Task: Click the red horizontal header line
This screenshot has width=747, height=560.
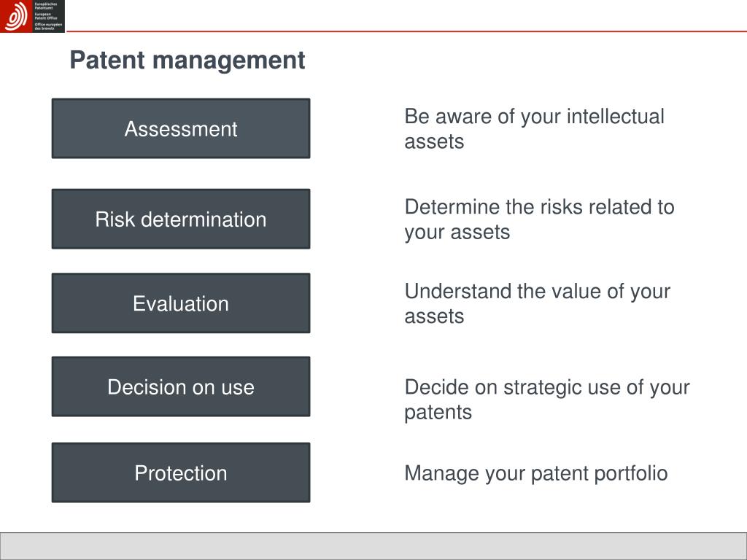Action: pos(406,31)
